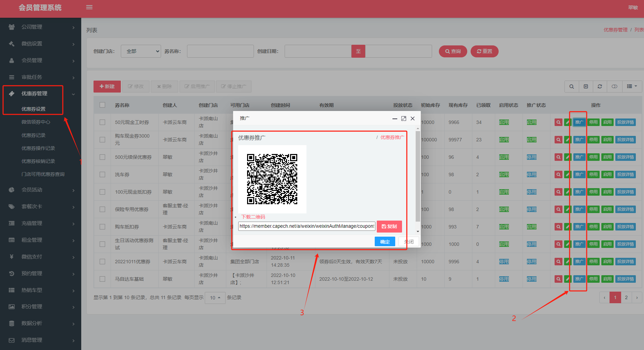644x350 pixels.
Task: Maximize the 推广 dialog window
Action: coord(404,118)
